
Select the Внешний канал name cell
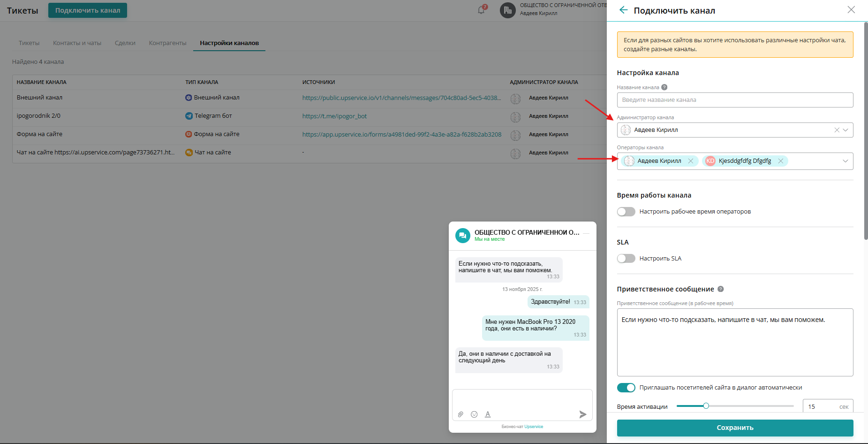pyautogui.click(x=39, y=98)
